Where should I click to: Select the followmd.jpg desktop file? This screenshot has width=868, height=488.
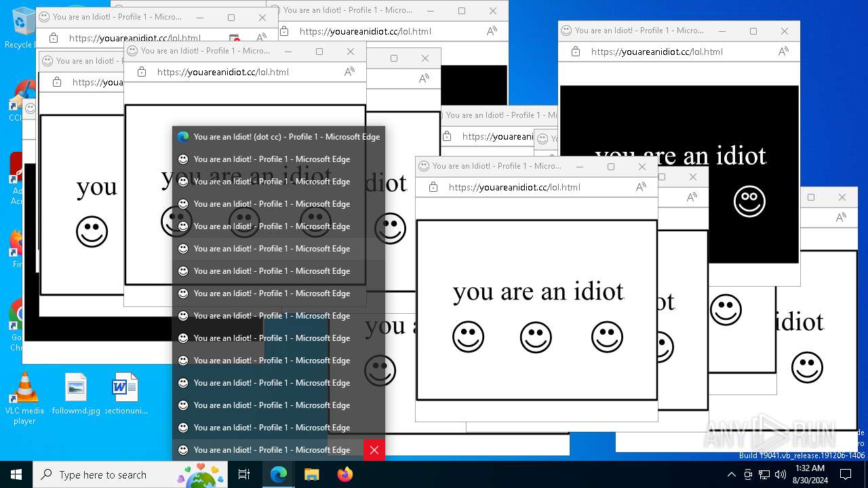click(76, 394)
